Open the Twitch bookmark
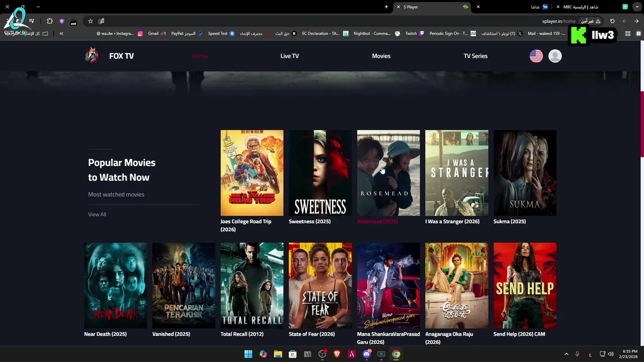 point(415,34)
